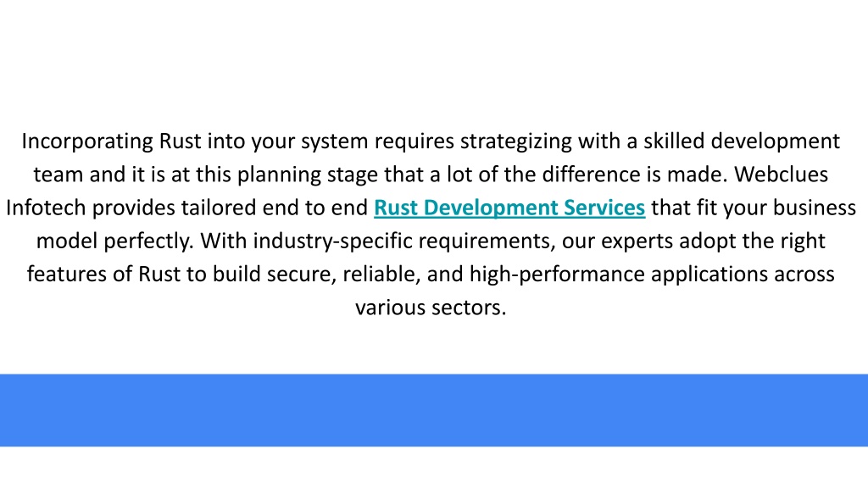The width and height of the screenshot is (868, 488).
Task: Click the blue footer banner
Action: tap(434, 410)
